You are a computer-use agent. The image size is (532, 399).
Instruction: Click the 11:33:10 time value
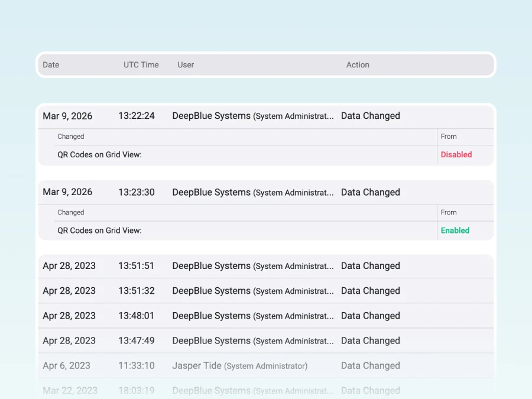tap(137, 366)
